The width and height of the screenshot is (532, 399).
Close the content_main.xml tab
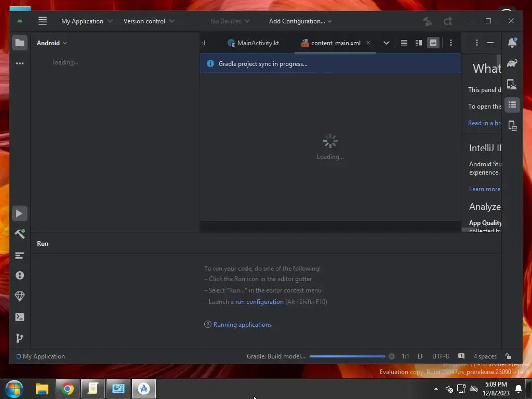(x=368, y=43)
